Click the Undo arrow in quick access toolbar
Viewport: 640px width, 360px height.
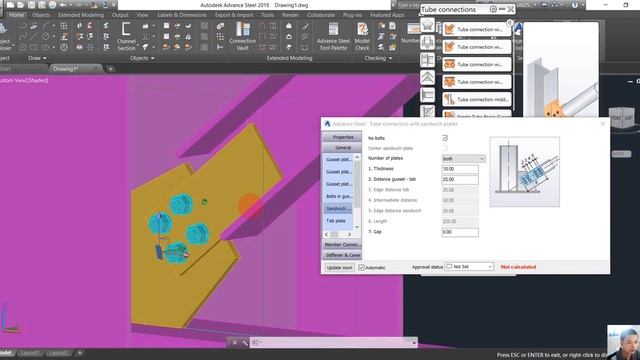(63, 5)
